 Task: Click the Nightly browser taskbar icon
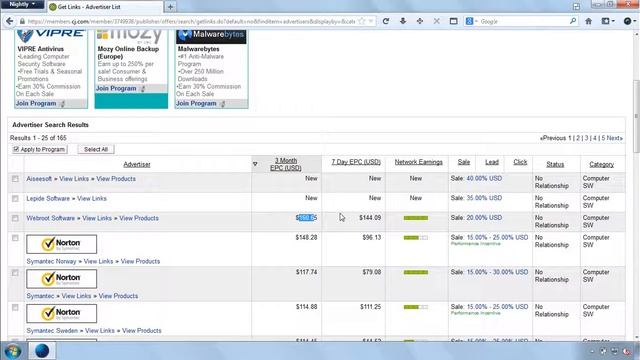[x=42, y=351]
